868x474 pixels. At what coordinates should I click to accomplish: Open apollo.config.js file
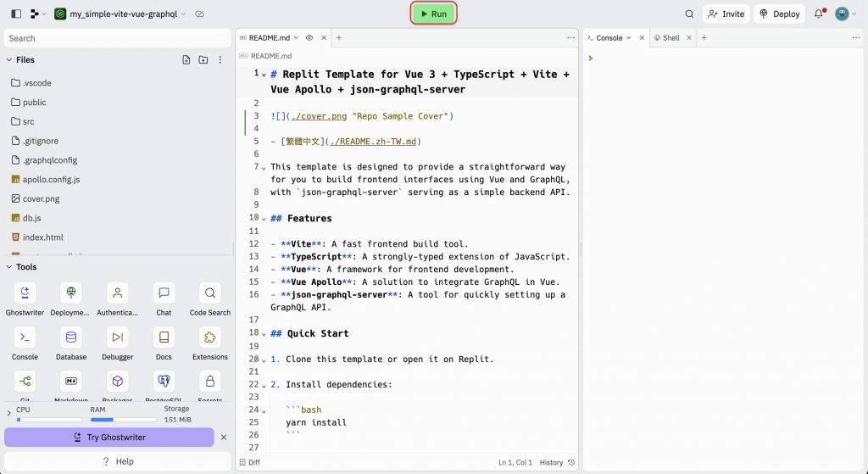pos(46,180)
